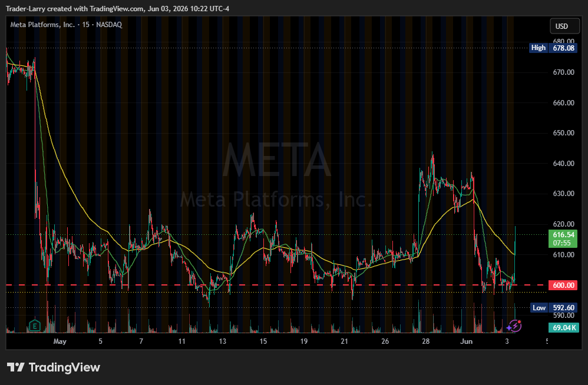Click the 610.00 price axis label

tap(564, 255)
